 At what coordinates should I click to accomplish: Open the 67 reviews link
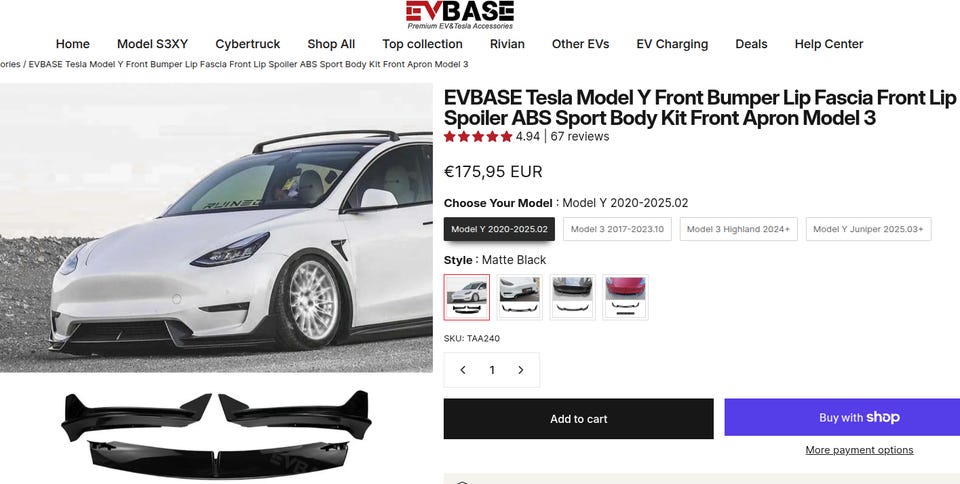(x=580, y=136)
